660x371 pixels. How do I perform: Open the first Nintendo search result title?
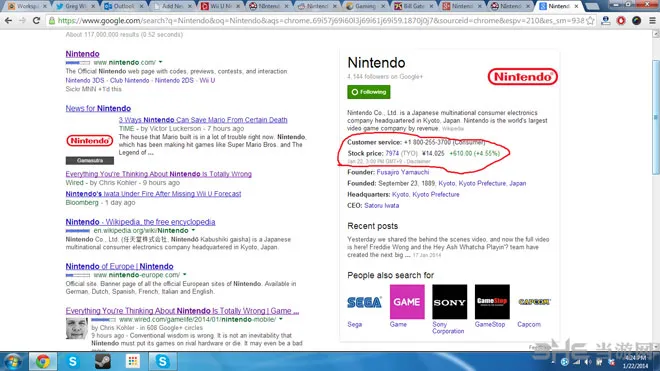[x=82, y=54]
